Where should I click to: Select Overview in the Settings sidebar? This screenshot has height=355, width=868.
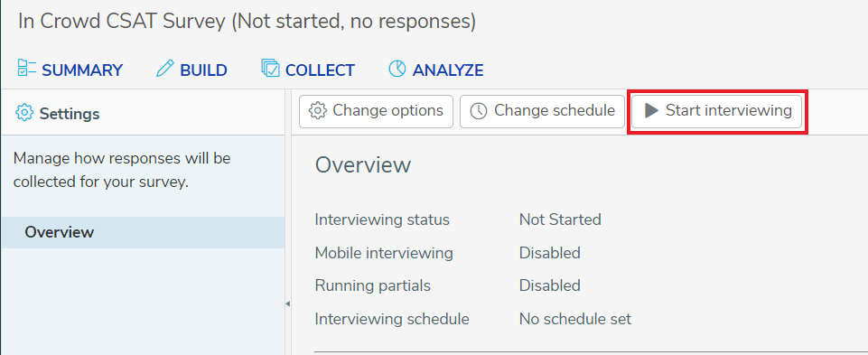143,233
